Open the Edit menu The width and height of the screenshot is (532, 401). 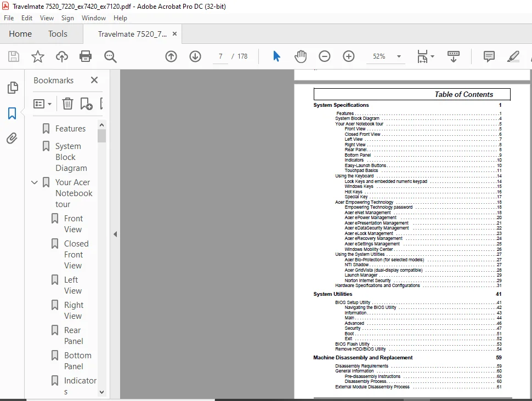click(27, 18)
